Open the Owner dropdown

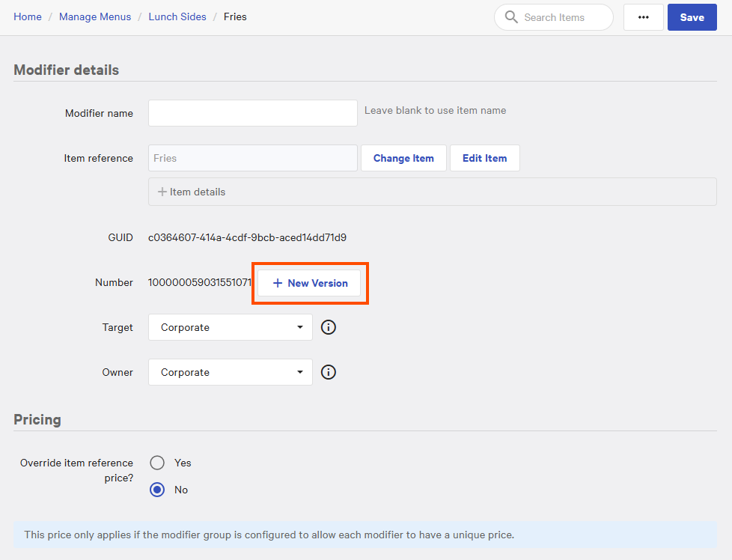(x=230, y=372)
